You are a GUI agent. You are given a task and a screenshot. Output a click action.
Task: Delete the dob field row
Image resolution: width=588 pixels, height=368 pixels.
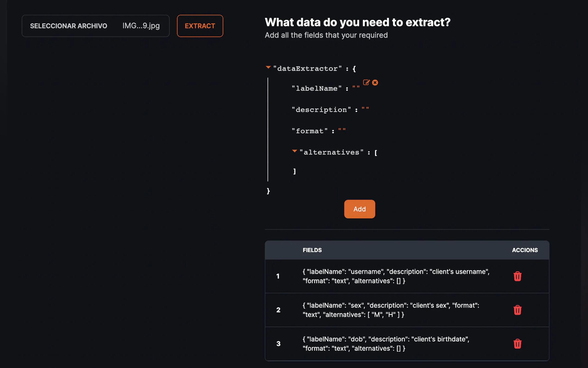pyautogui.click(x=517, y=344)
